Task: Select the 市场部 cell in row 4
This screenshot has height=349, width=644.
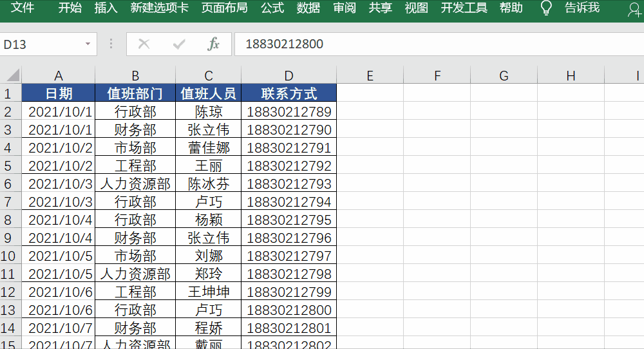Action: point(135,147)
